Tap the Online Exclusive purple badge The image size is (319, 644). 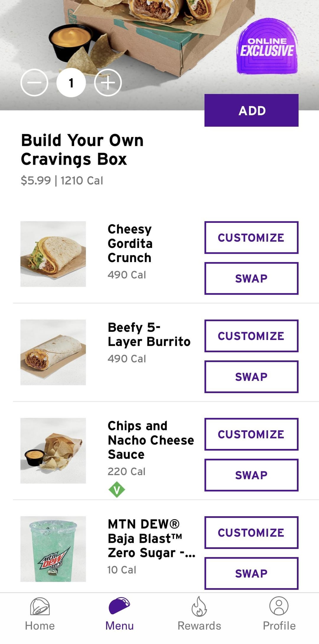coord(267,46)
